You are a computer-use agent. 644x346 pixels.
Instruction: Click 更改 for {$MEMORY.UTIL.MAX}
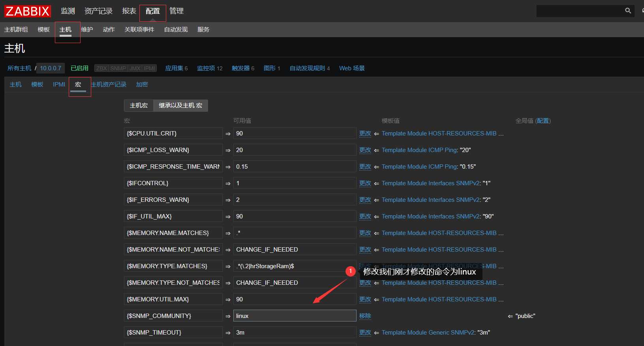[x=365, y=299]
